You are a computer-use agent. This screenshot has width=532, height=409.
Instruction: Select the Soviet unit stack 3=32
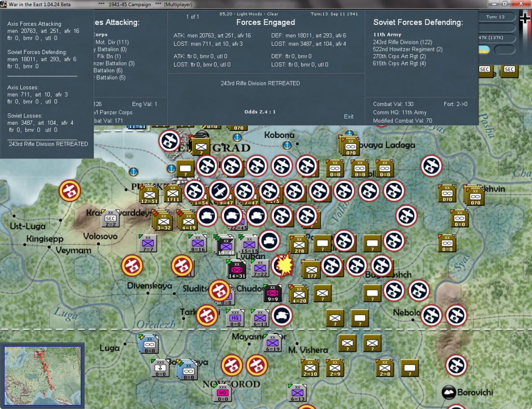(163, 221)
